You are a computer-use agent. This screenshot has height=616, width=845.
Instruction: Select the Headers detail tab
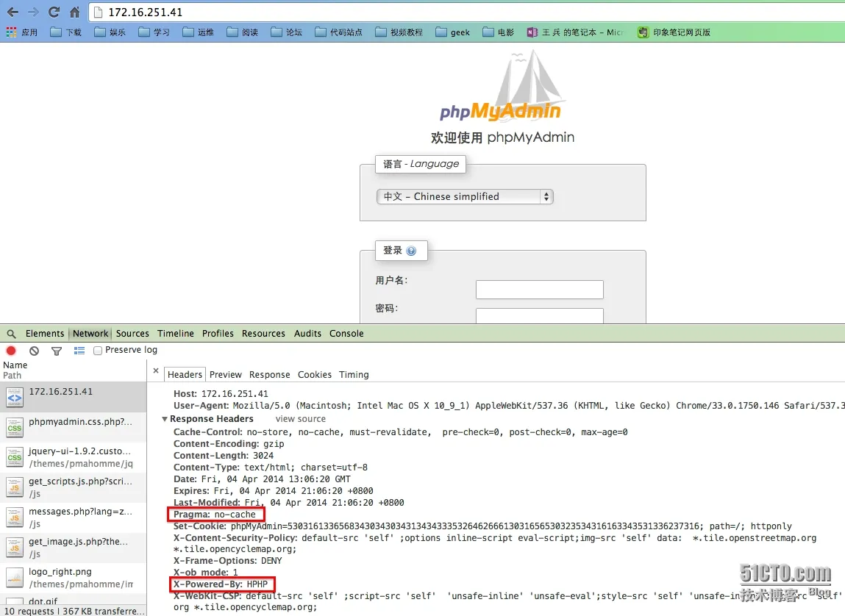pyautogui.click(x=185, y=375)
